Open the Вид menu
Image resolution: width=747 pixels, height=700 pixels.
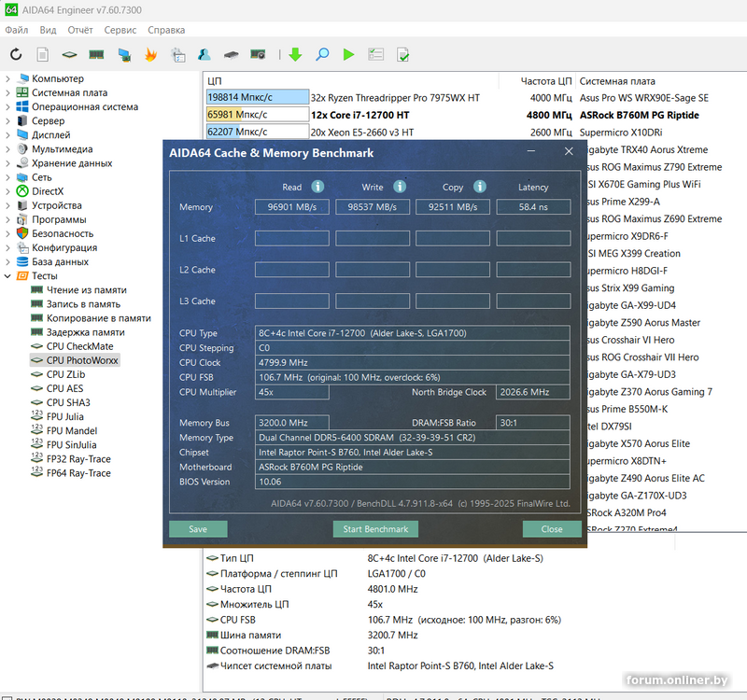[x=48, y=30]
